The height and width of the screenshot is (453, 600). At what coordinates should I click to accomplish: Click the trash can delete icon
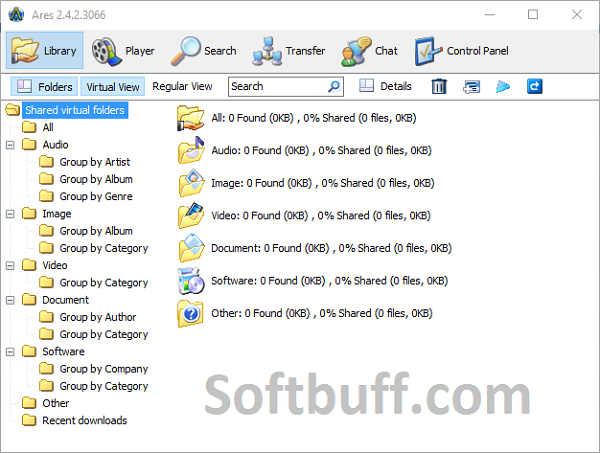439,86
